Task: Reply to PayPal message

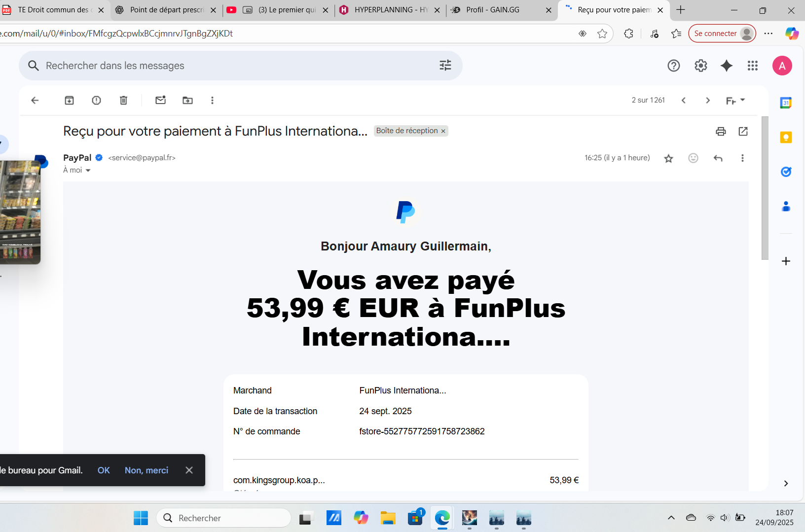Action: point(718,158)
